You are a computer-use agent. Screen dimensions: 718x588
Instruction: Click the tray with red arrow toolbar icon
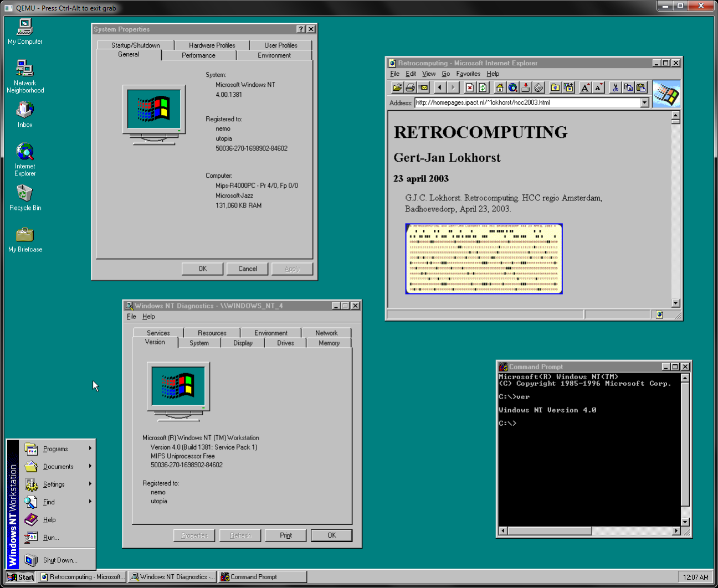pos(526,87)
